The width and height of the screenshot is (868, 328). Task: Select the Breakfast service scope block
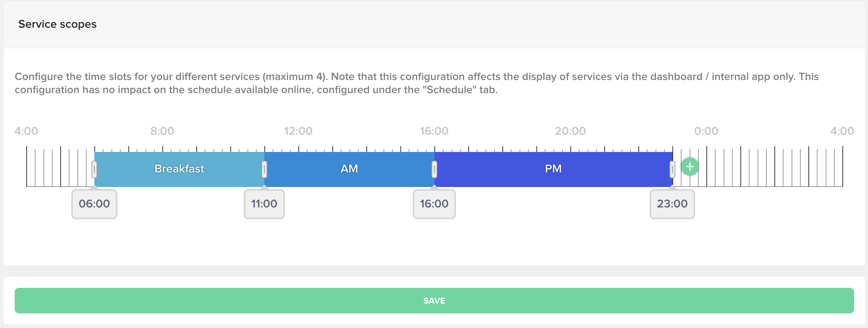point(179,169)
